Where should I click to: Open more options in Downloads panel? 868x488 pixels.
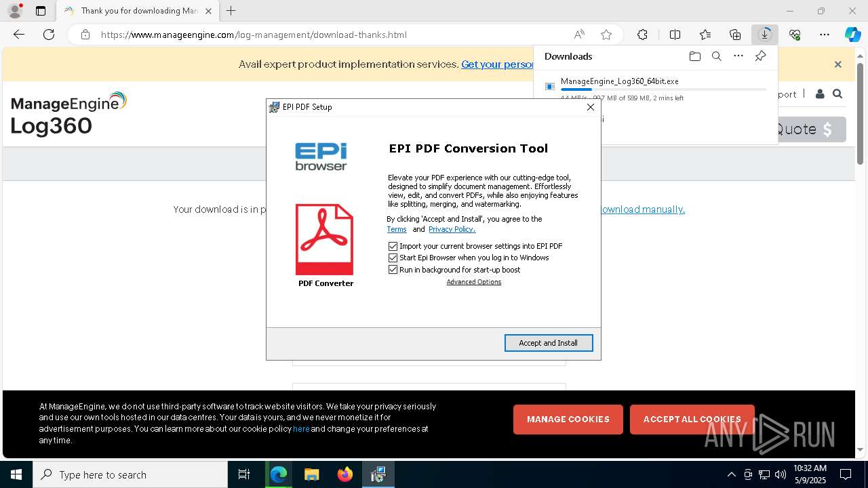tap(738, 56)
